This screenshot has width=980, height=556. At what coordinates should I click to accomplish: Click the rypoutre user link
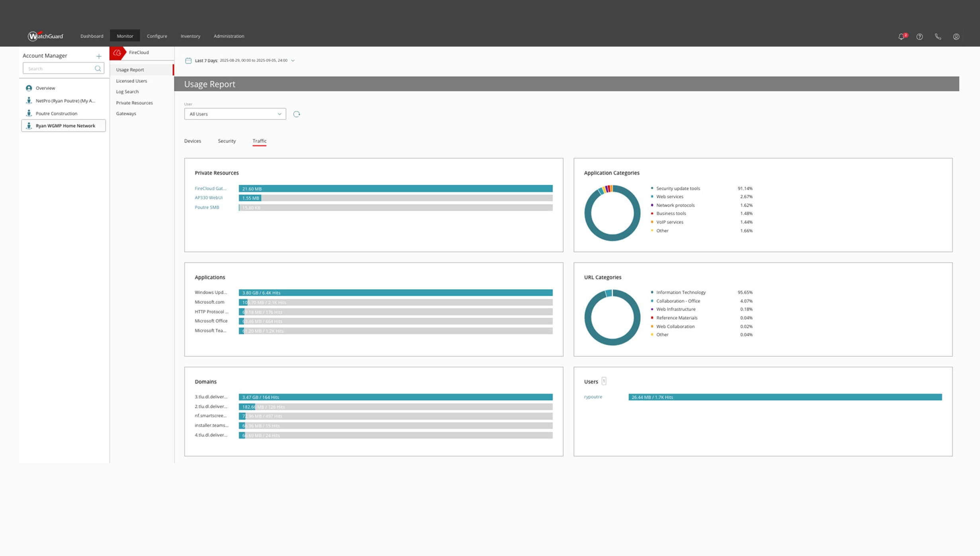(593, 397)
